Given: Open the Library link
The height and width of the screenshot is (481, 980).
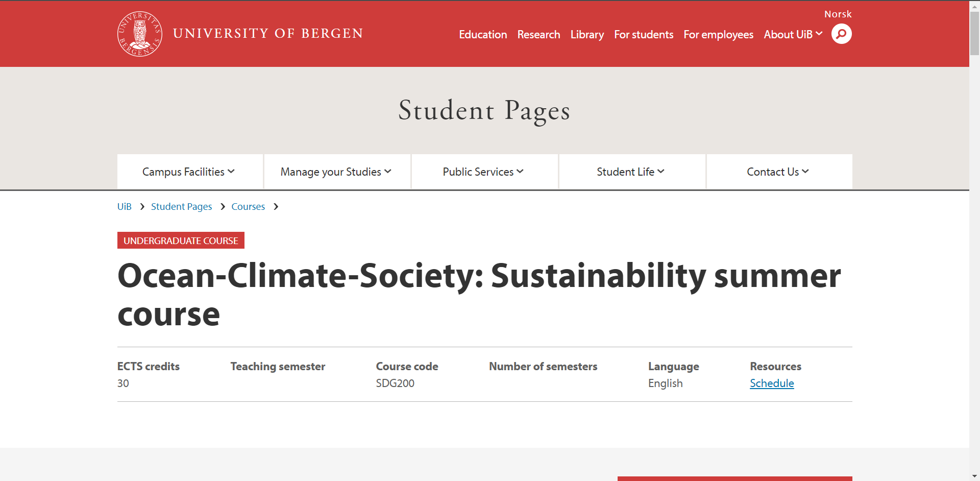Looking at the screenshot, I should pyautogui.click(x=587, y=35).
